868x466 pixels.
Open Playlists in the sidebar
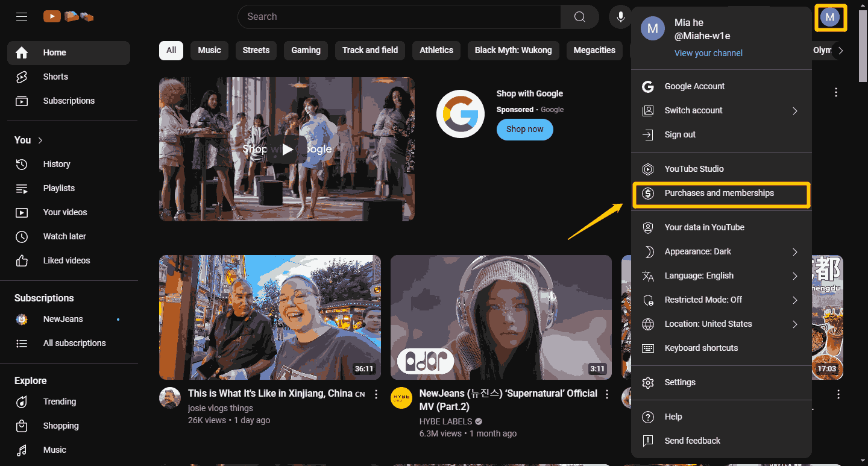tap(69, 188)
